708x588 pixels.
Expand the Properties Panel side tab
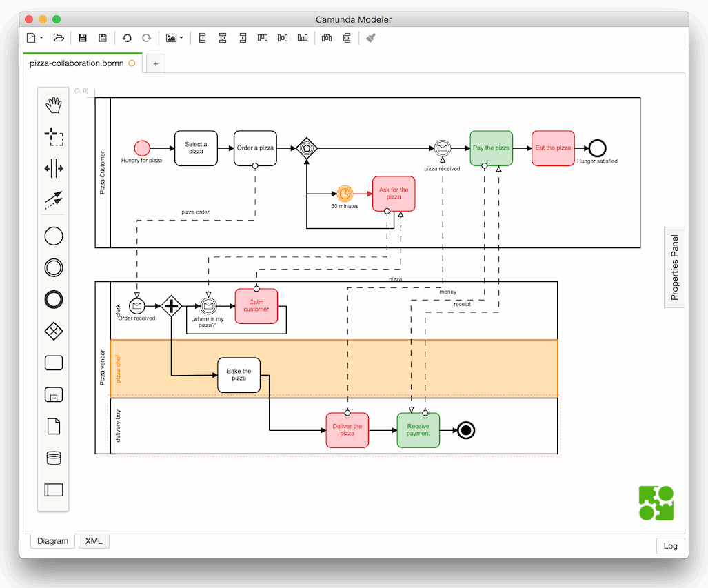pos(674,267)
